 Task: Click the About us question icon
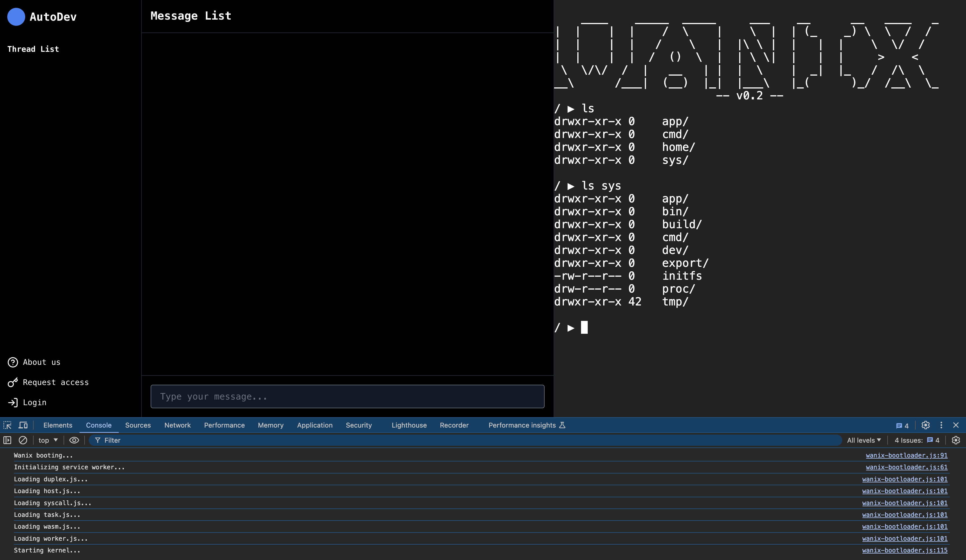coord(13,362)
